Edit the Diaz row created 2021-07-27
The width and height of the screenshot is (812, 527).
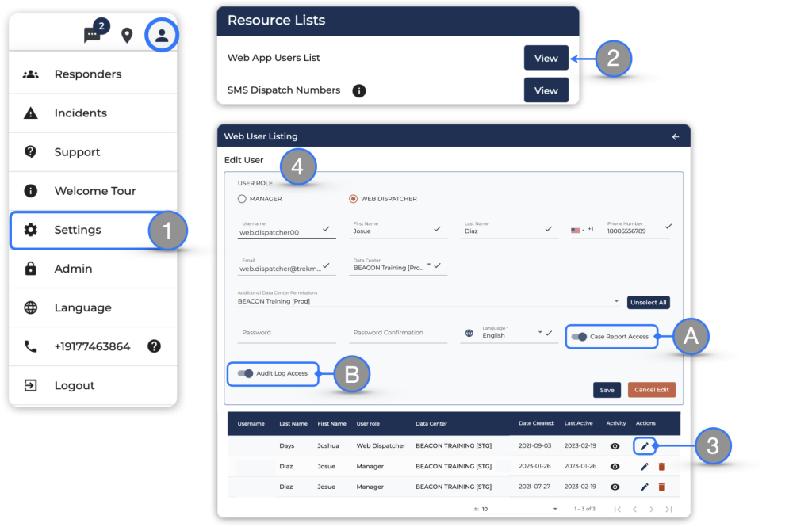[644, 487]
